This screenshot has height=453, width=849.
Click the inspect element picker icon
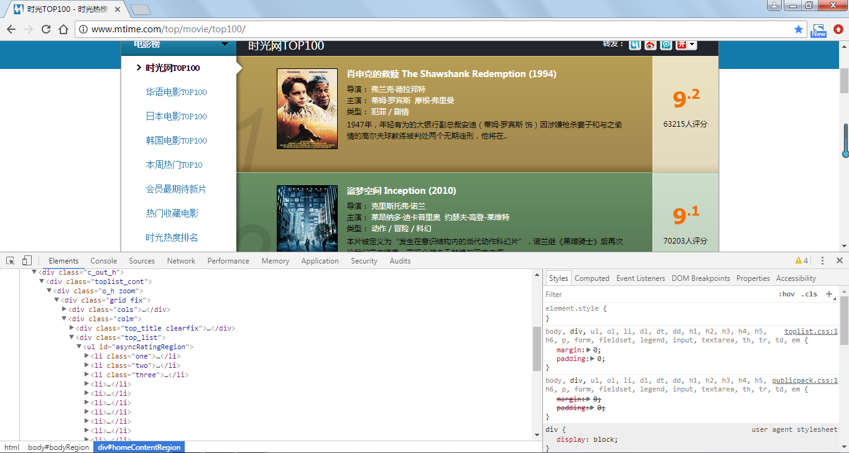[x=10, y=261]
